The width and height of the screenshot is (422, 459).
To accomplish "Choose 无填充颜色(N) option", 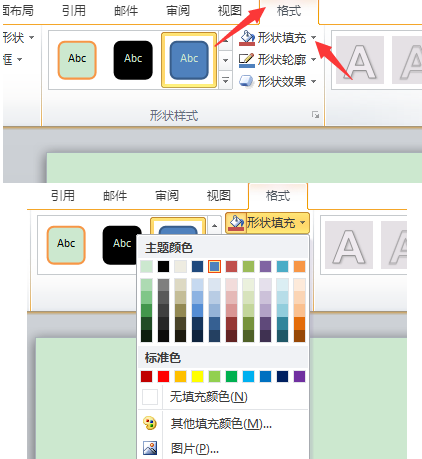I will (223, 397).
